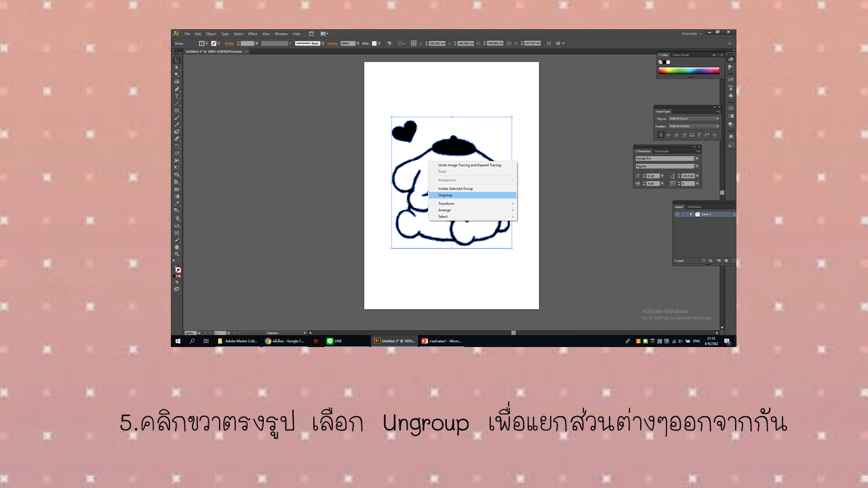Click the color spectrum bar in Color panel
The image size is (868, 488).
click(x=689, y=70)
